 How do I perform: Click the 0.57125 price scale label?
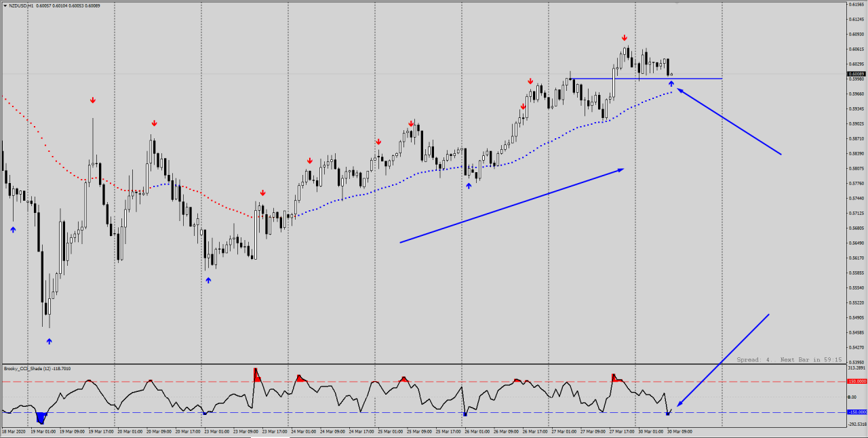click(x=856, y=213)
